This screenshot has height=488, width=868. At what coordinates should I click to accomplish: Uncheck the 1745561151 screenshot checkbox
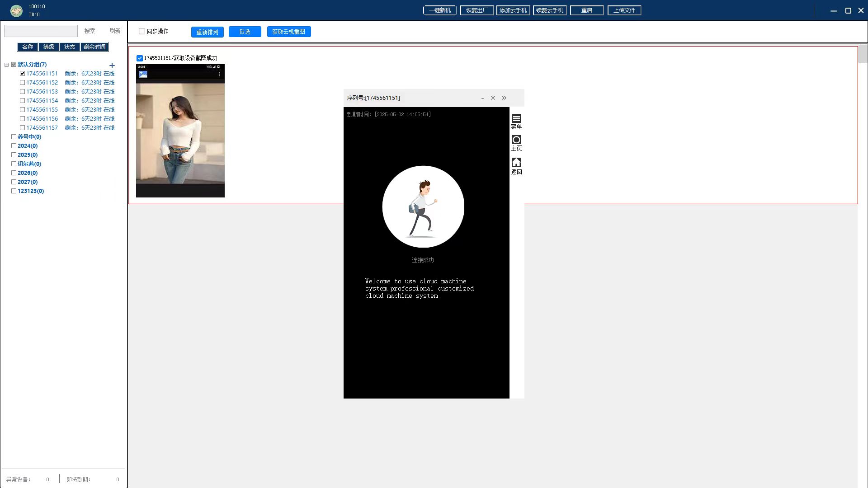(x=140, y=58)
